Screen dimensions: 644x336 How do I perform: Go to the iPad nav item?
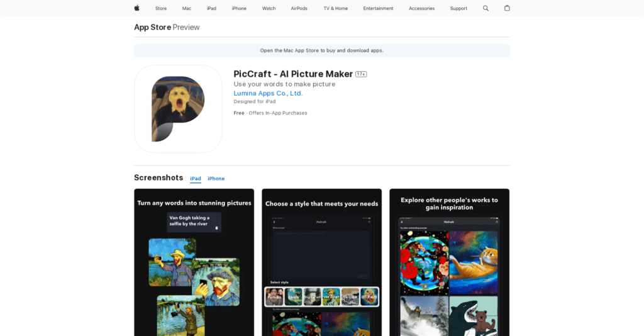(211, 8)
